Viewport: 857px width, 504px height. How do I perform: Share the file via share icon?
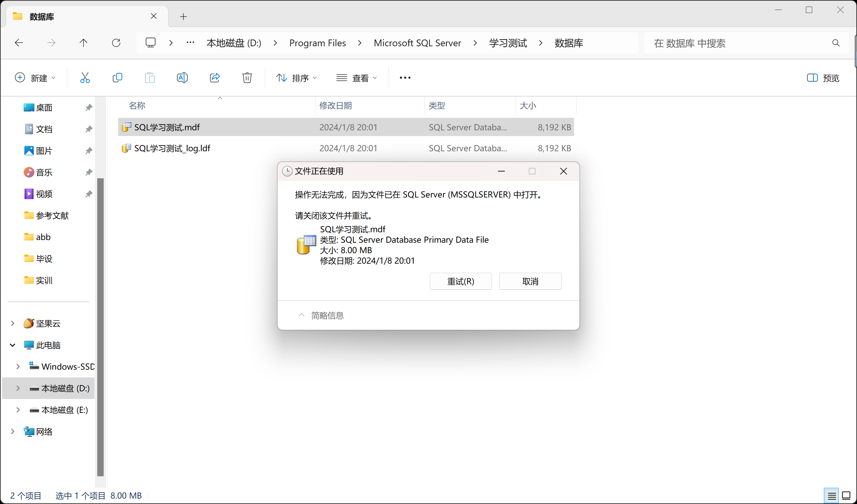215,78
